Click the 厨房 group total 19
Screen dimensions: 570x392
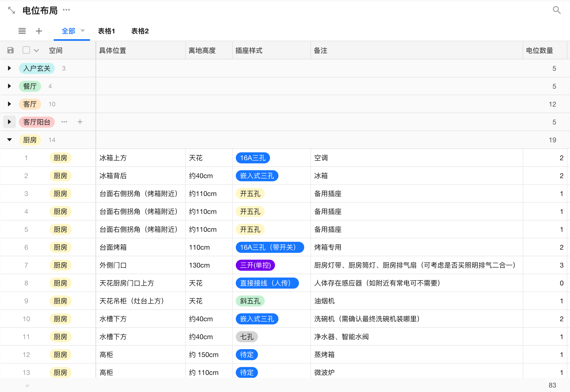552,140
